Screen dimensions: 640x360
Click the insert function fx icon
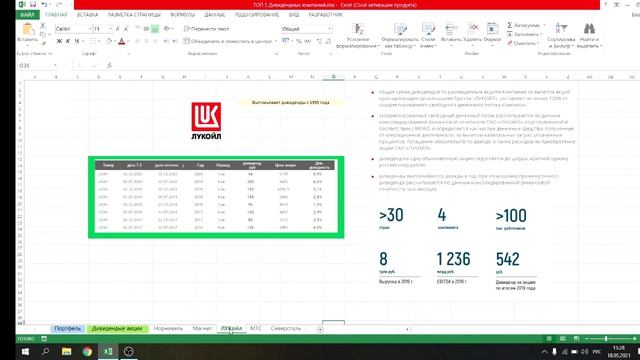[x=109, y=65]
